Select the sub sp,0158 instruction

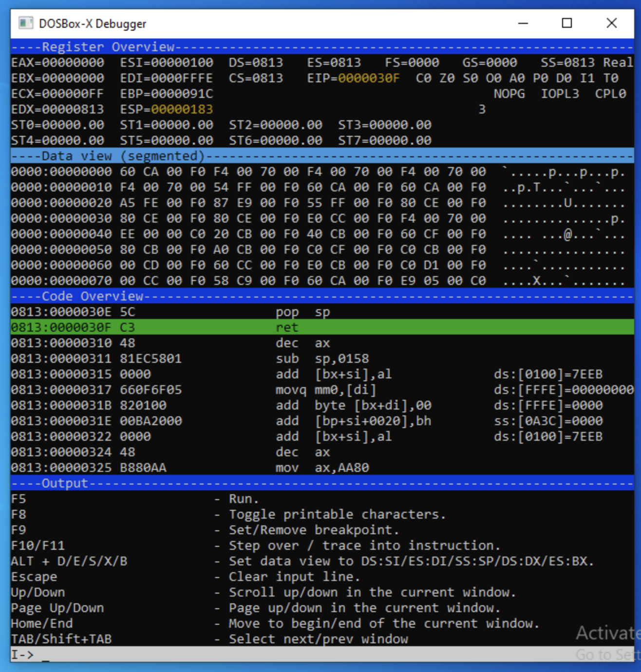coord(322,358)
